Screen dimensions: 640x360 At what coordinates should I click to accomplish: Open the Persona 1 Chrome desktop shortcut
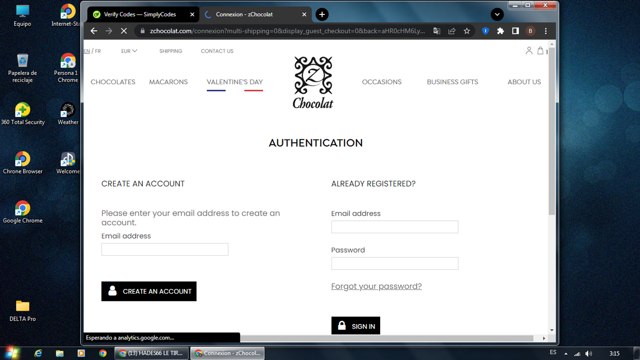[x=67, y=68]
